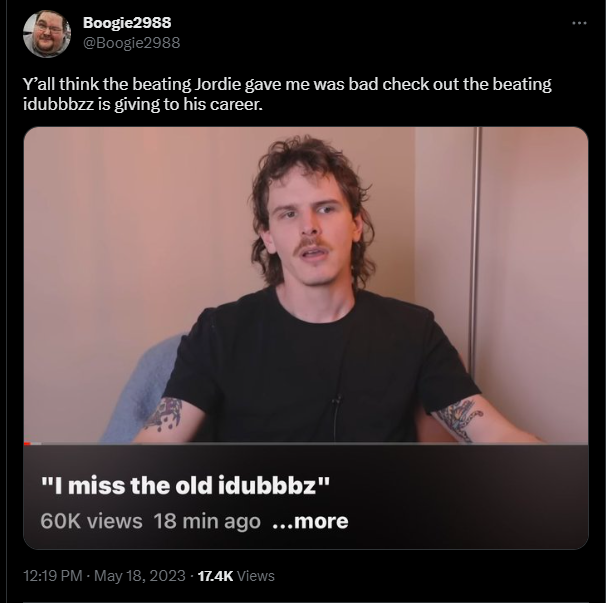Open the Boogie2988 display name link

click(x=127, y=22)
